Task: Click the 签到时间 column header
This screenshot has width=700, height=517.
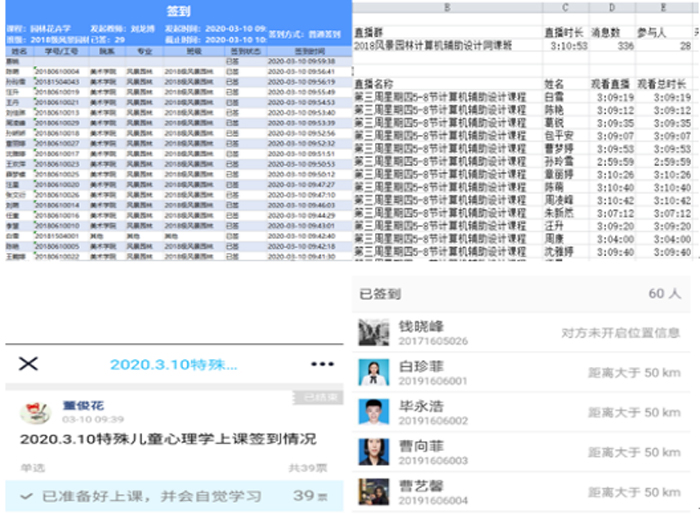Action: [x=297, y=49]
